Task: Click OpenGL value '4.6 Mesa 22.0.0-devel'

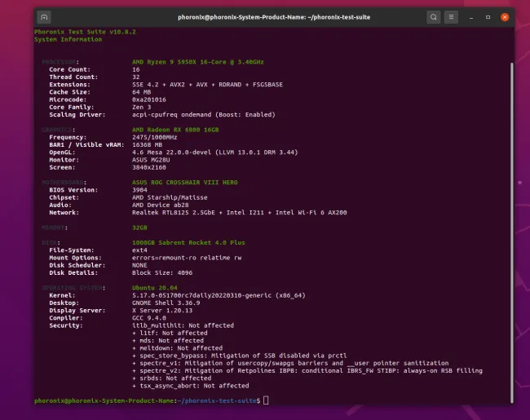Action: tap(171, 153)
